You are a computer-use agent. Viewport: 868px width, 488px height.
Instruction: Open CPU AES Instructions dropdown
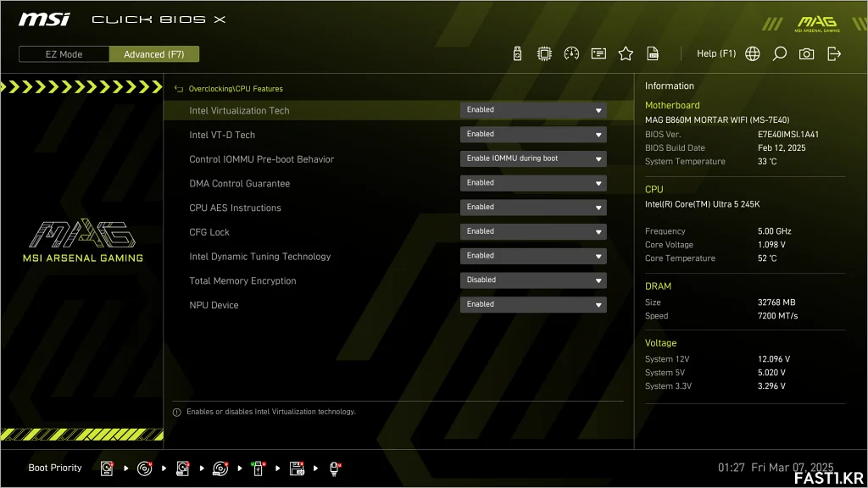533,208
